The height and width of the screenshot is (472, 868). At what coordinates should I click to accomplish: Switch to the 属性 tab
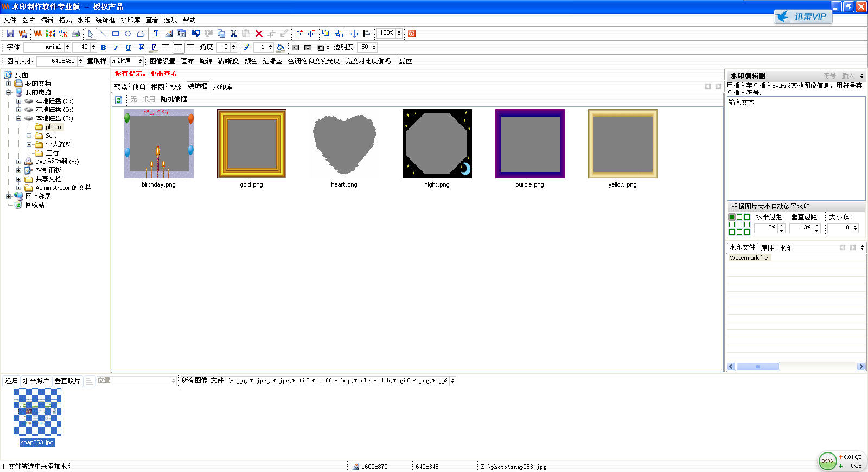click(767, 248)
